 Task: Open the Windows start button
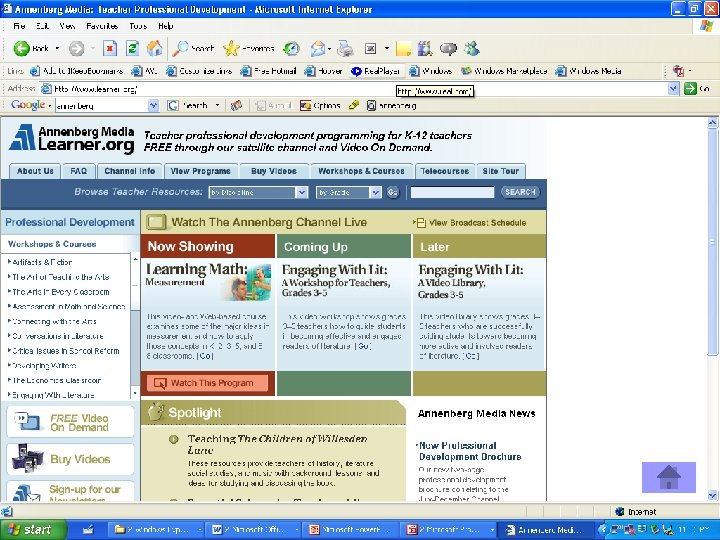(32, 530)
